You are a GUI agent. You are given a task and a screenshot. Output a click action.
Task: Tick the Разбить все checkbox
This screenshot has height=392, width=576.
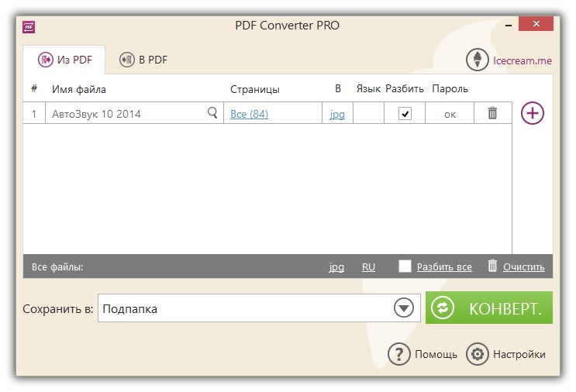click(405, 266)
